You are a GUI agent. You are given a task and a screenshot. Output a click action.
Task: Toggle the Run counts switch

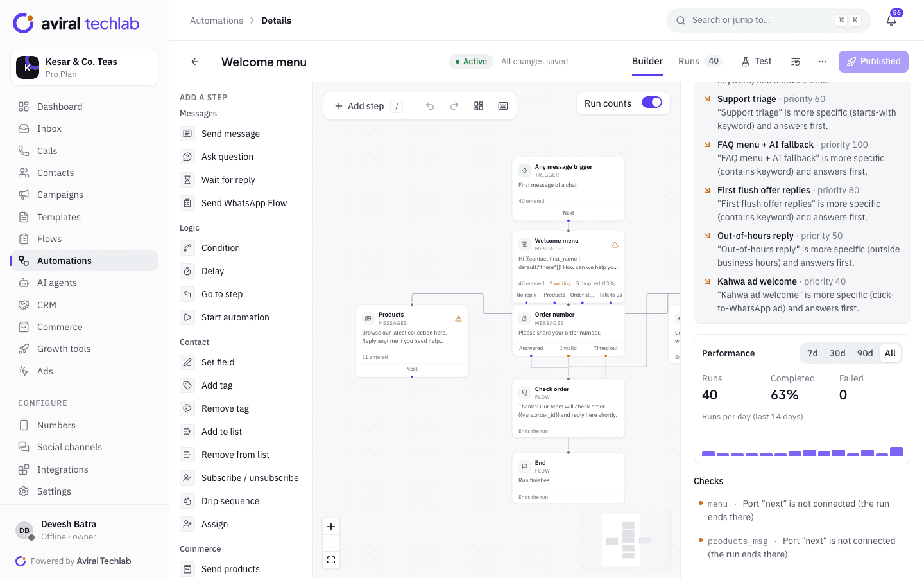pos(652,103)
